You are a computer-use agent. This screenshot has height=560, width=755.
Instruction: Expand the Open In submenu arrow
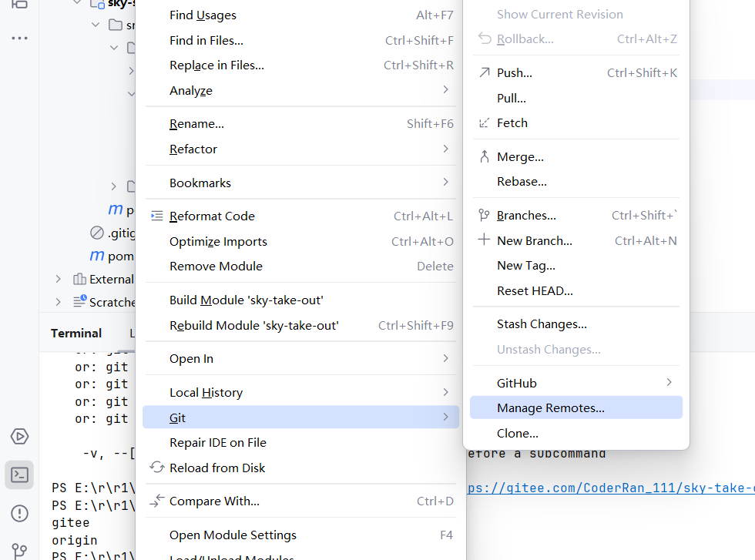point(445,358)
